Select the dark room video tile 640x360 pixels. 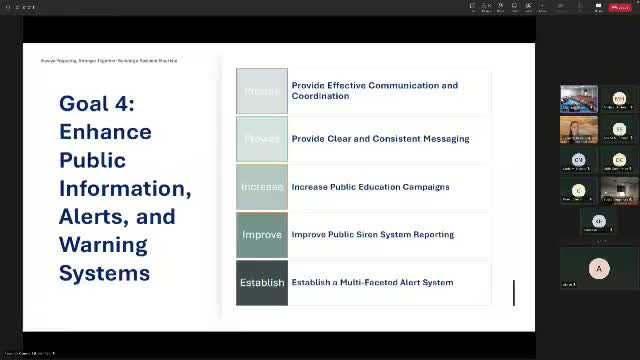[x=619, y=191]
